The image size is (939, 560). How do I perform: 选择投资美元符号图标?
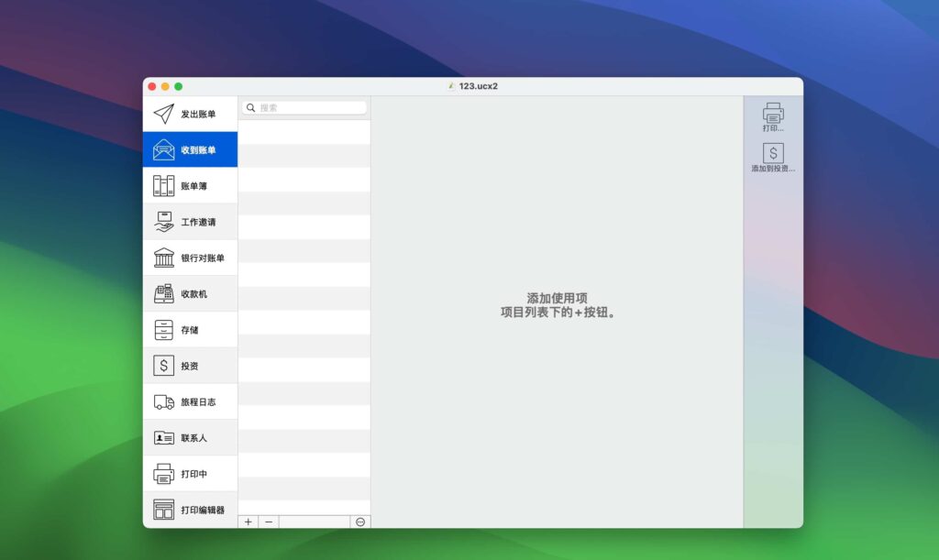165,365
